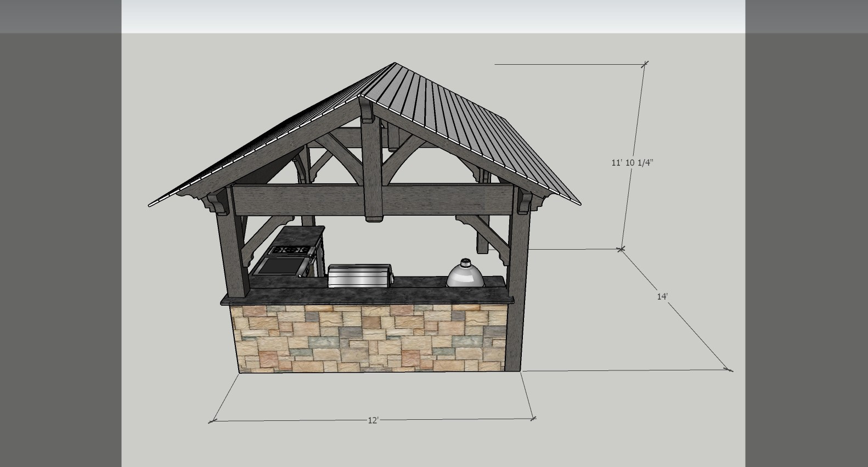Select the 12' width dimension label
This screenshot has width=868, height=467.
coord(373,420)
